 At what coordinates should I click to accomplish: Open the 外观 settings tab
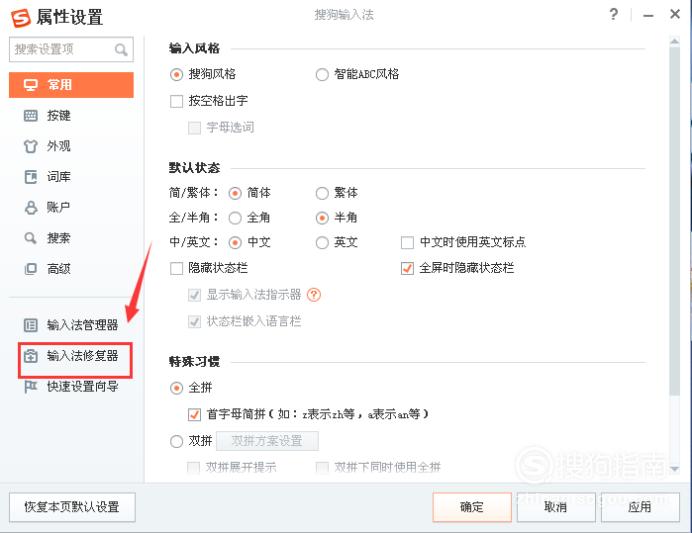tap(71, 146)
